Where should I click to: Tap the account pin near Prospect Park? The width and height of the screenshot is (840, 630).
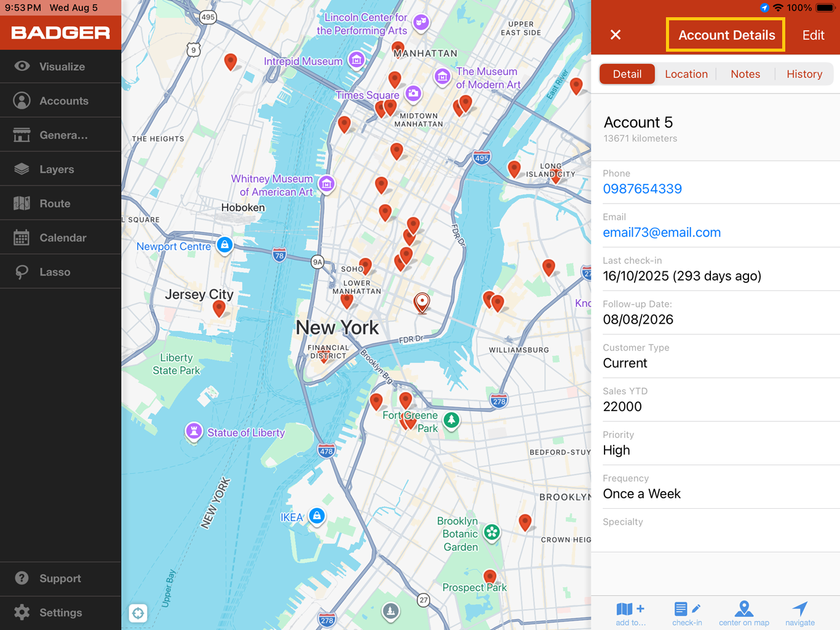point(490,577)
